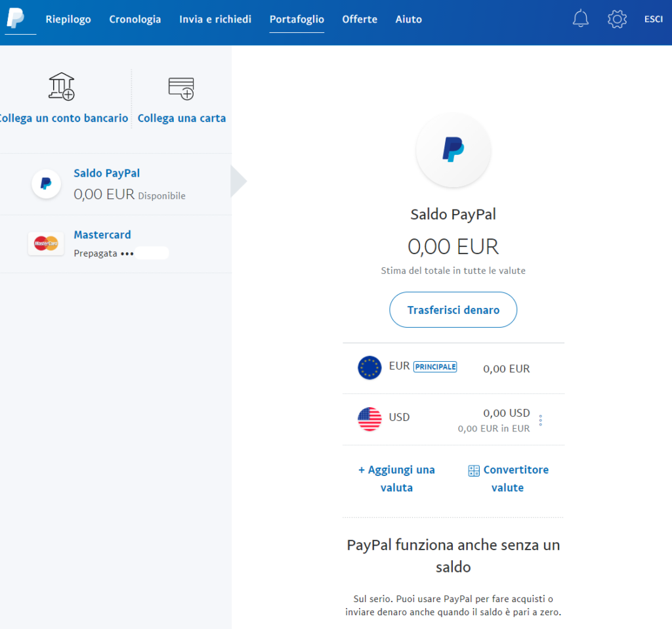This screenshot has width=672, height=629.
Task: Open the Offerte page
Action: tap(360, 19)
